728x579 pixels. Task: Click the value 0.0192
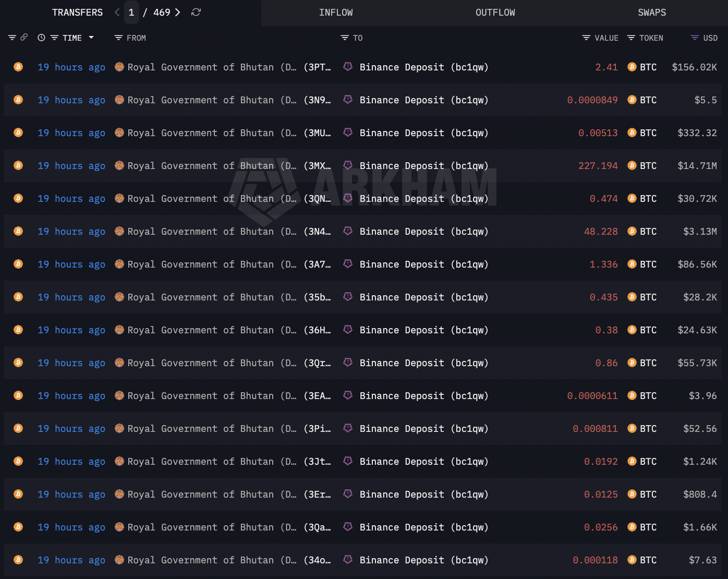coord(601,462)
